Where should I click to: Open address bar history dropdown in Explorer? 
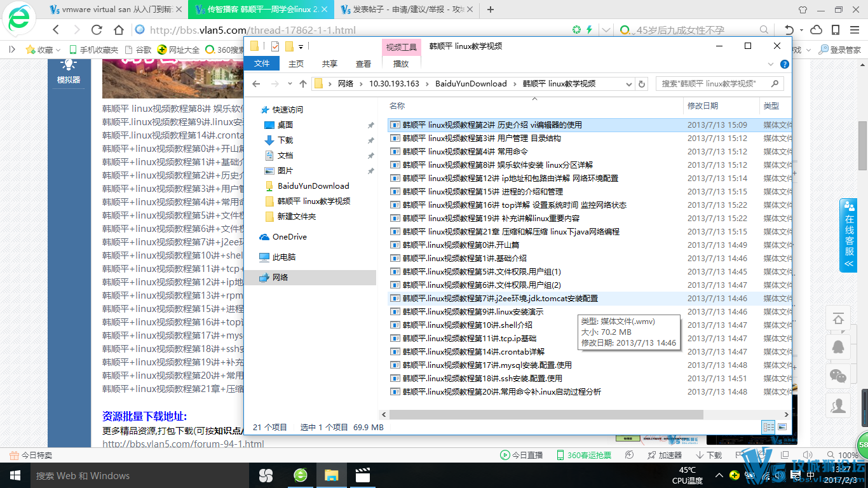[629, 84]
